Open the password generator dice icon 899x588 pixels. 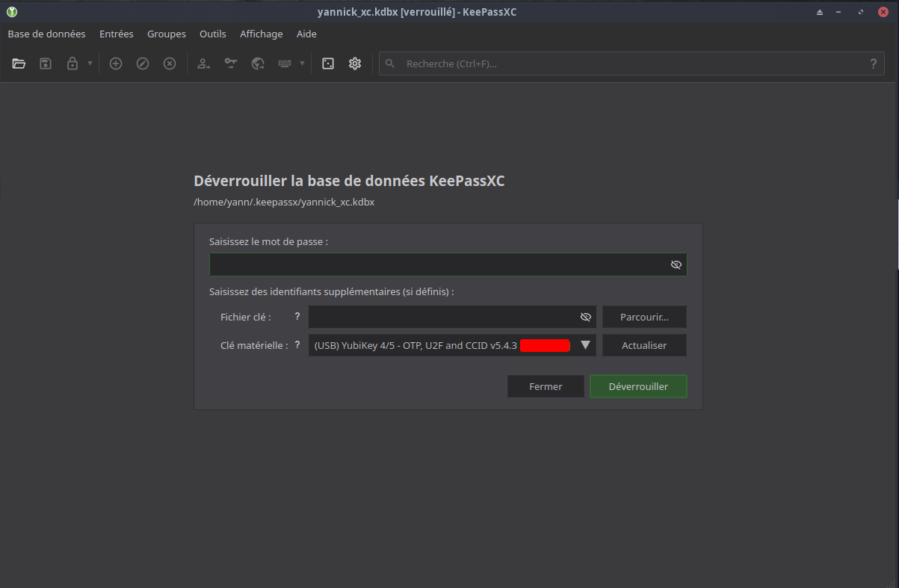coord(328,64)
